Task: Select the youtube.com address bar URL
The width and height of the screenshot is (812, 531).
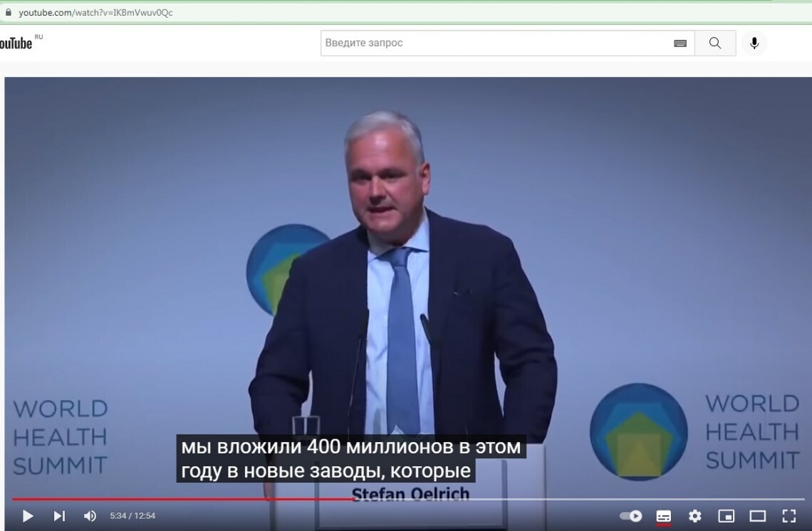Action: [x=95, y=13]
